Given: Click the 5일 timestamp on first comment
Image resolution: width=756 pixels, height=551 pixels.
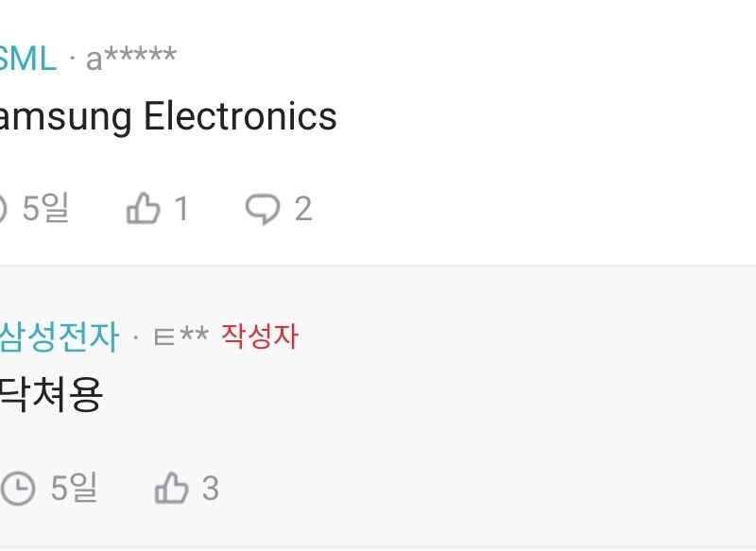Looking at the screenshot, I should tap(45, 208).
